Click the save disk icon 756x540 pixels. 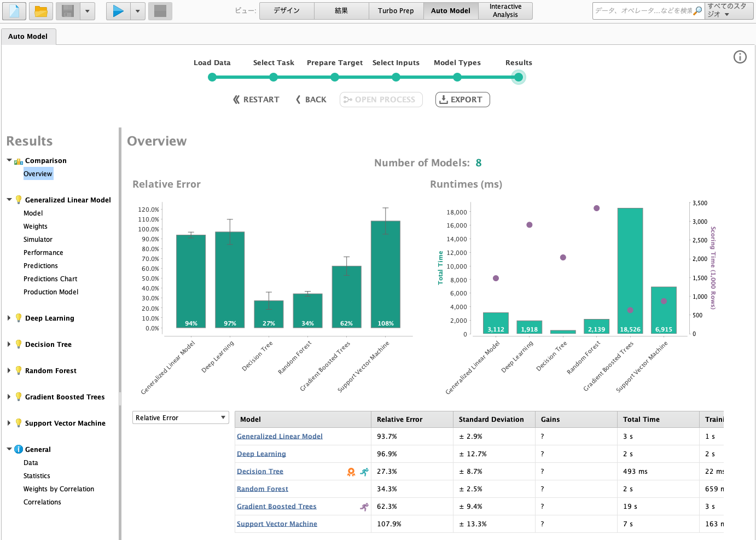68,11
